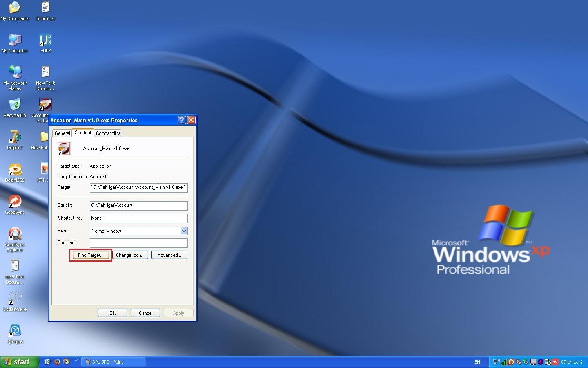588x368 pixels.
Task: Open the My Documents desktop icon
Action: [15, 7]
